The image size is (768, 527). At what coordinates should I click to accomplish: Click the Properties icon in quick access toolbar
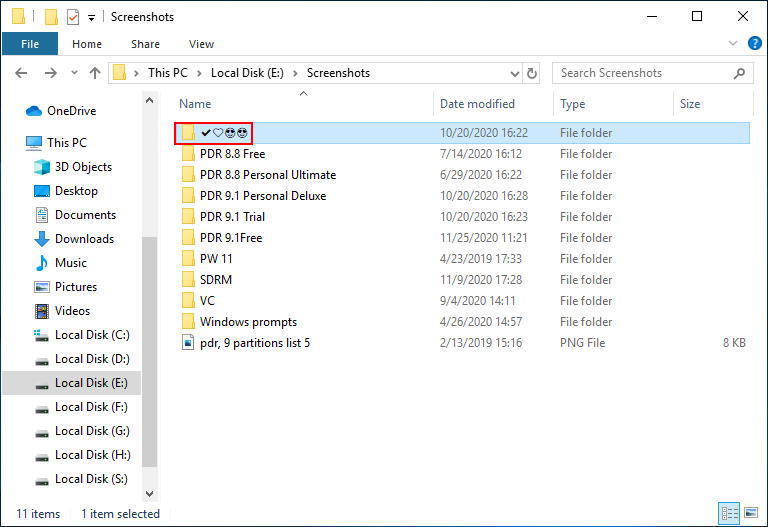point(72,17)
